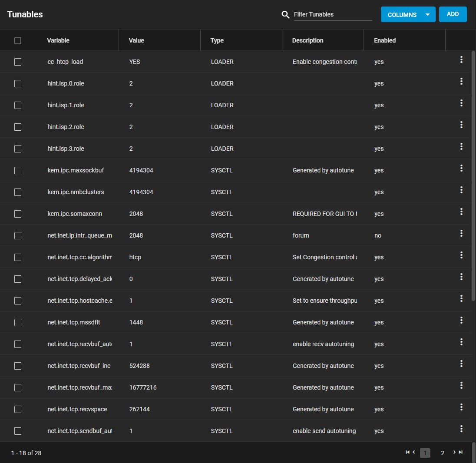Image resolution: width=476 pixels, height=463 pixels.
Task: Click the kern.ipc.nmbclusters variable name
Action: 76,192
